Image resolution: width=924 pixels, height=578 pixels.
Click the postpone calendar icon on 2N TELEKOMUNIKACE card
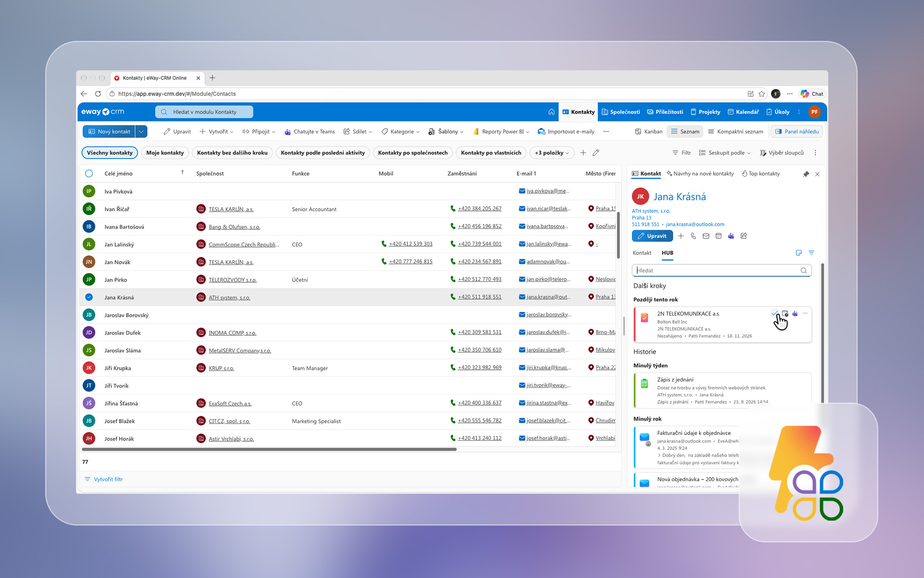coord(785,314)
